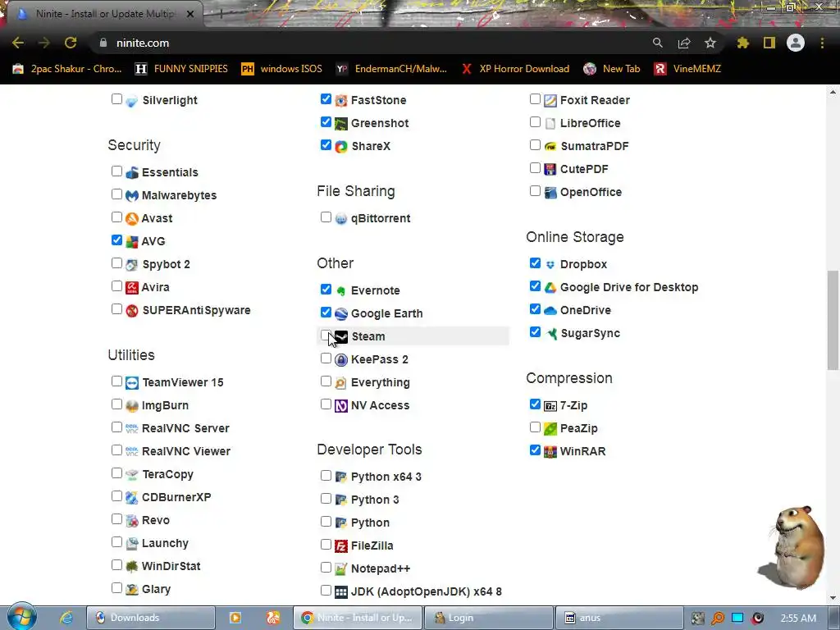Click the Internet Explorer taskbar icon

[x=66, y=618]
